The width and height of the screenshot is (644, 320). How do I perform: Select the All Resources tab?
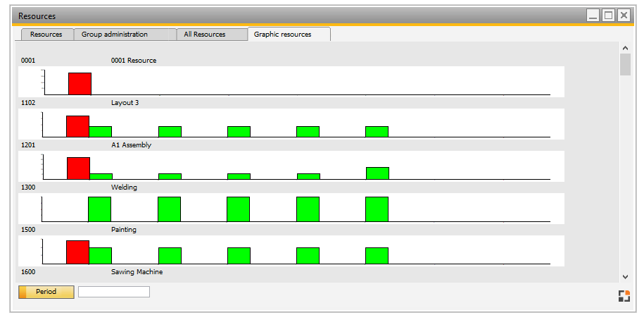(204, 35)
